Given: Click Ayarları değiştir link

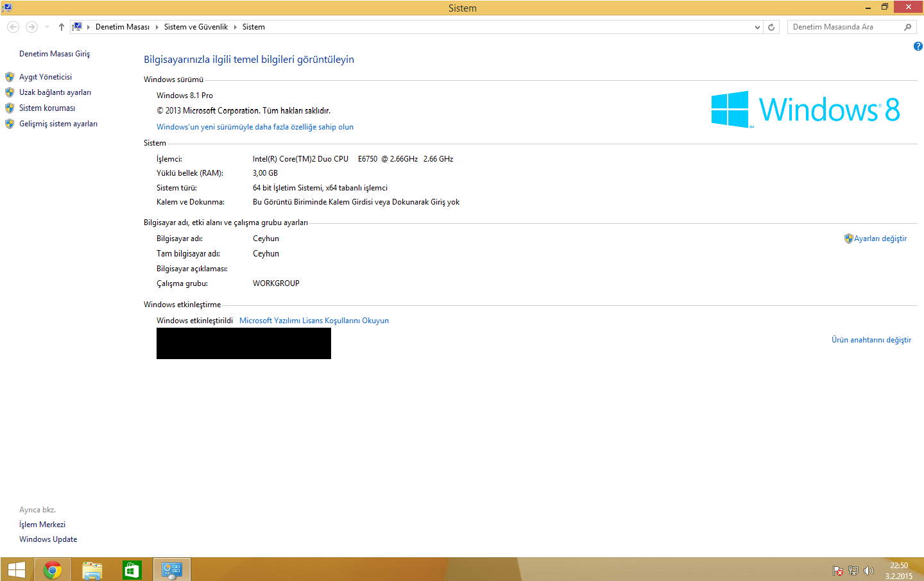Looking at the screenshot, I should tap(880, 239).
